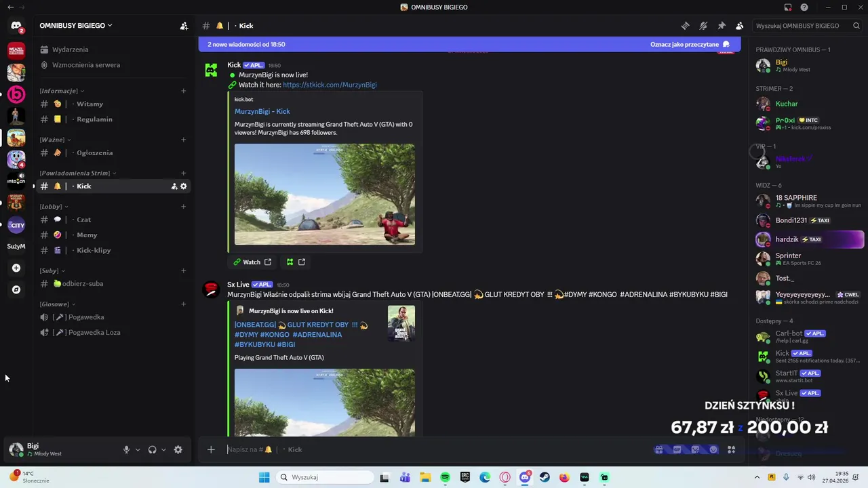Open Kick channel settings gear icon
Image resolution: width=868 pixels, height=488 pixels.
coord(183,186)
